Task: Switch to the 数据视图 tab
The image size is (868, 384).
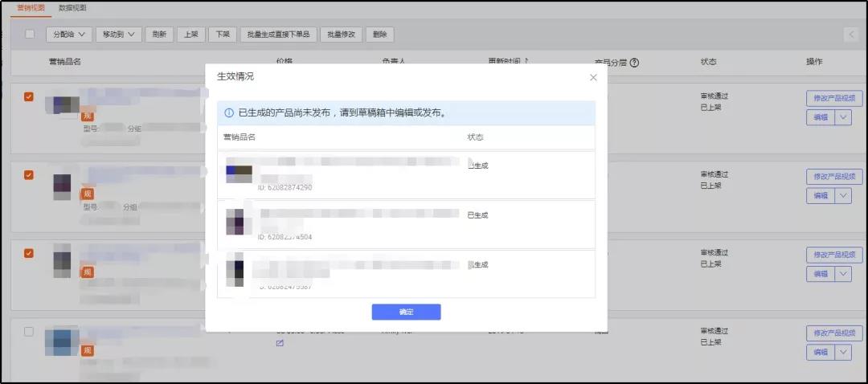Action: click(x=72, y=8)
